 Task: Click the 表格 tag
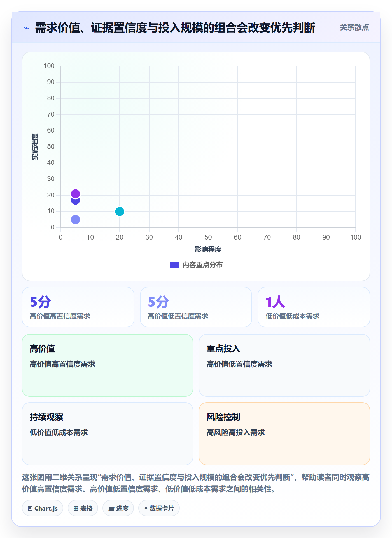pos(83,508)
